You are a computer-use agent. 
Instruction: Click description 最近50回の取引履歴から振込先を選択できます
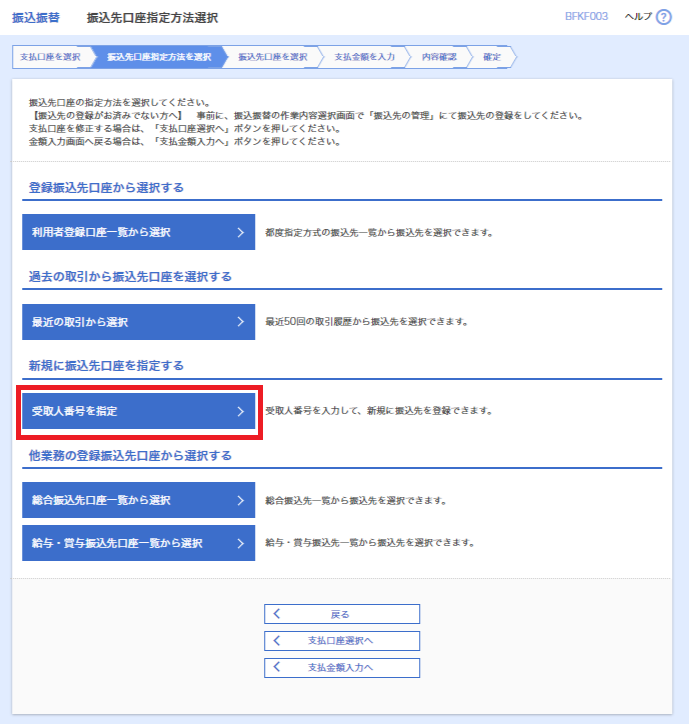(x=367, y=322)
